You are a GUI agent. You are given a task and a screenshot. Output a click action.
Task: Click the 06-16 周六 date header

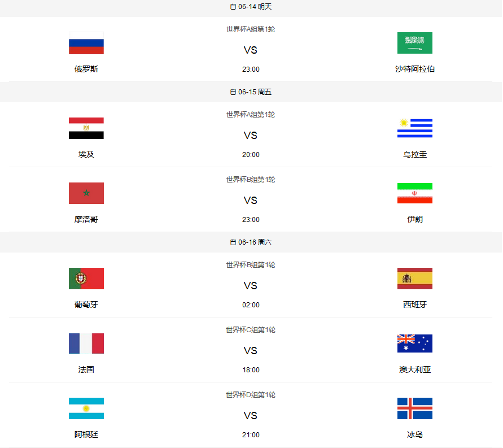point(251,242)
